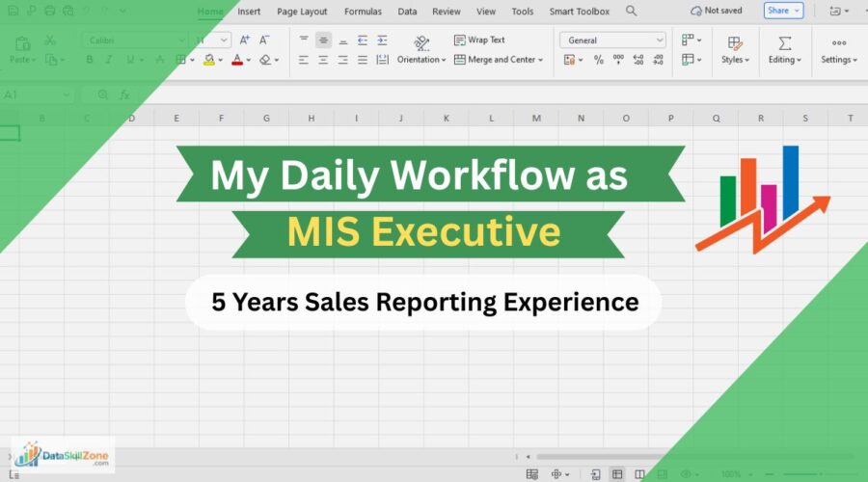Switch to the Formulas tab

click(363, 11)
